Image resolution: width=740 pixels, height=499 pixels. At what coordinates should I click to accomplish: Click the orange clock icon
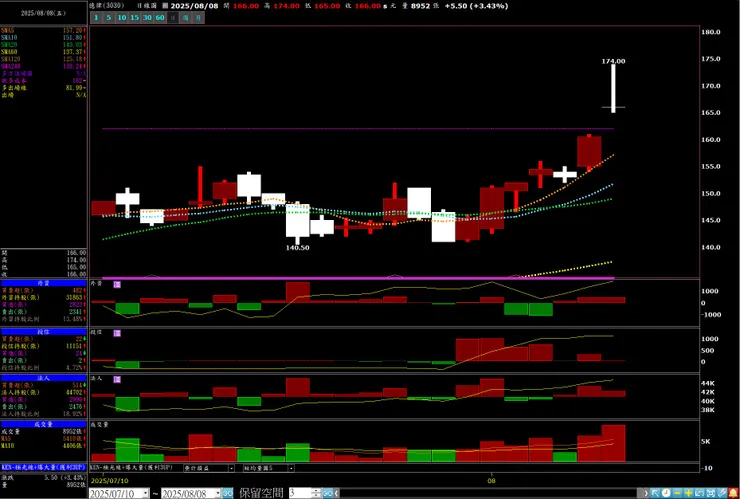pyautogui.click(x=666, y=493)
